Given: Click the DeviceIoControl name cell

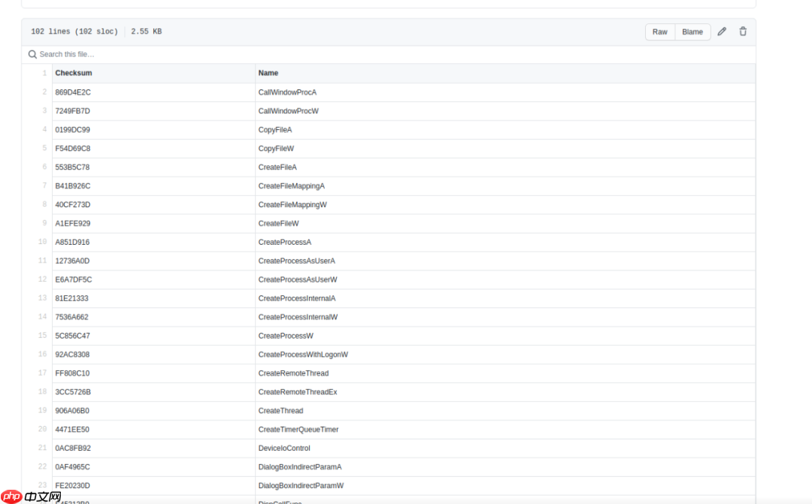Looking at the screenshot, I should (284, 448).
